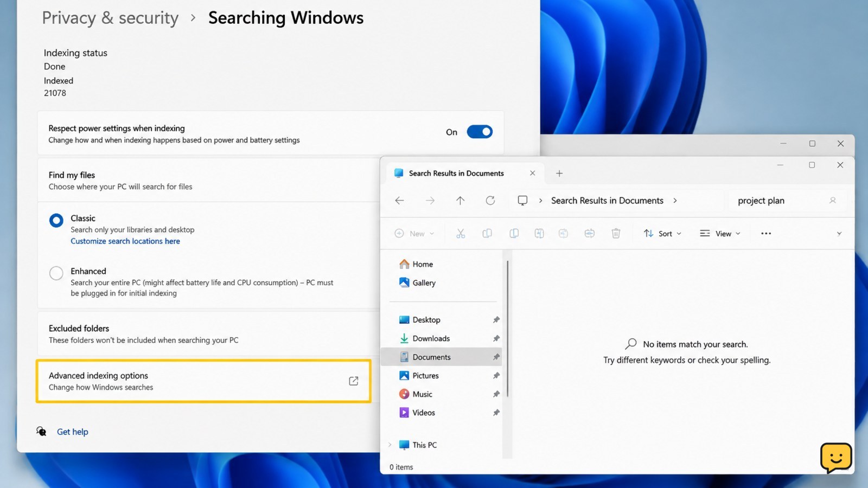868x488 pixels.
Task: Add a new File Explorer tab
Action: pyautogui.click(x=559, y=174)
